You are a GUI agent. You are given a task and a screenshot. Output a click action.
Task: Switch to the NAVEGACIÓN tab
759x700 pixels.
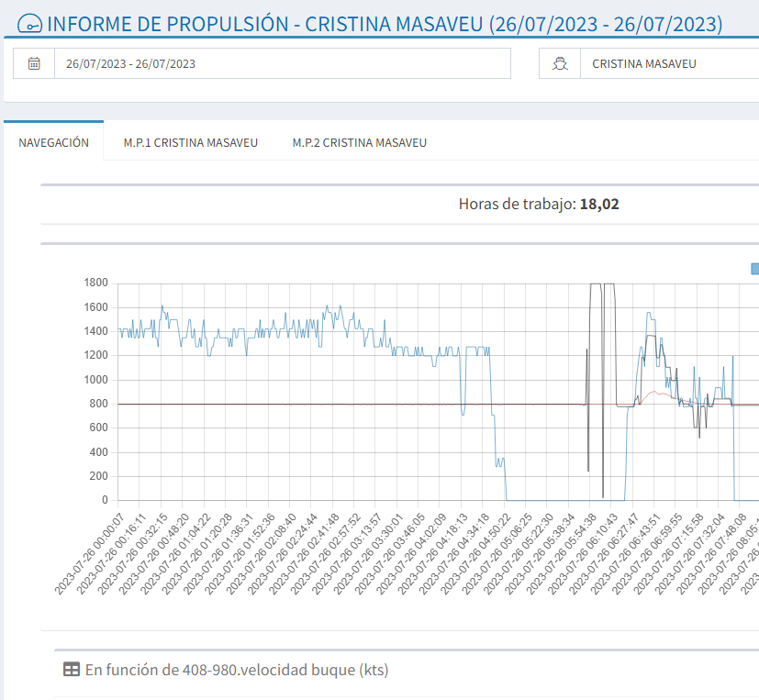53,143
